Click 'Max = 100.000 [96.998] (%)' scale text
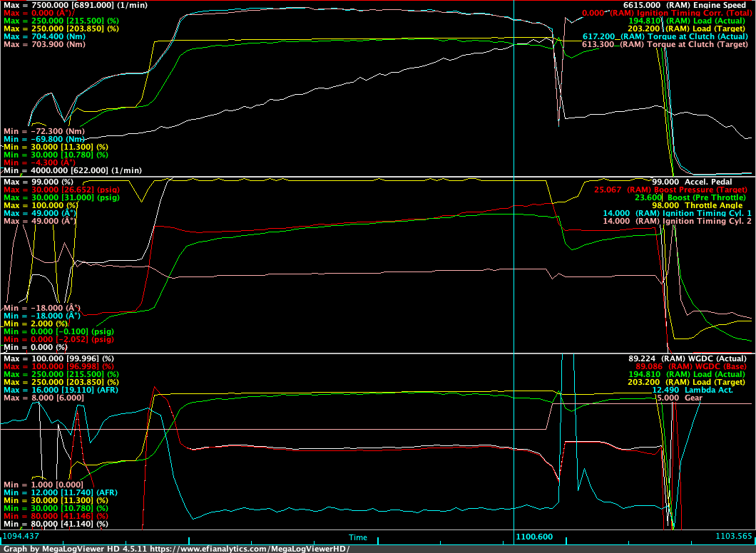The height and width of the screenshot is (553, 756). [x=58, y=366]
